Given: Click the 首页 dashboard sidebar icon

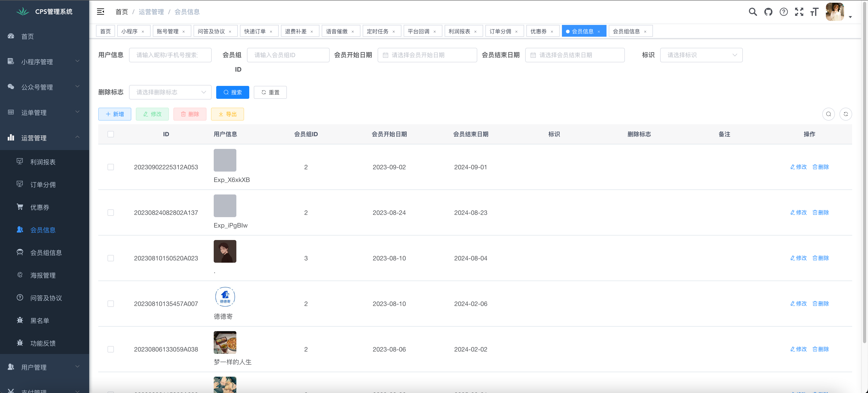Looking at the screenshot, I should [x=11, y=36].
